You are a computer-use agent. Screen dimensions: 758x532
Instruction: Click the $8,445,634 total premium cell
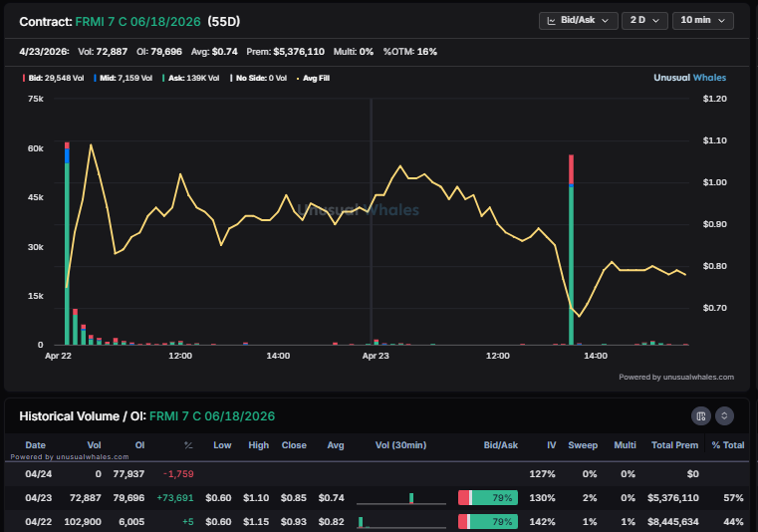pos(673,521)
